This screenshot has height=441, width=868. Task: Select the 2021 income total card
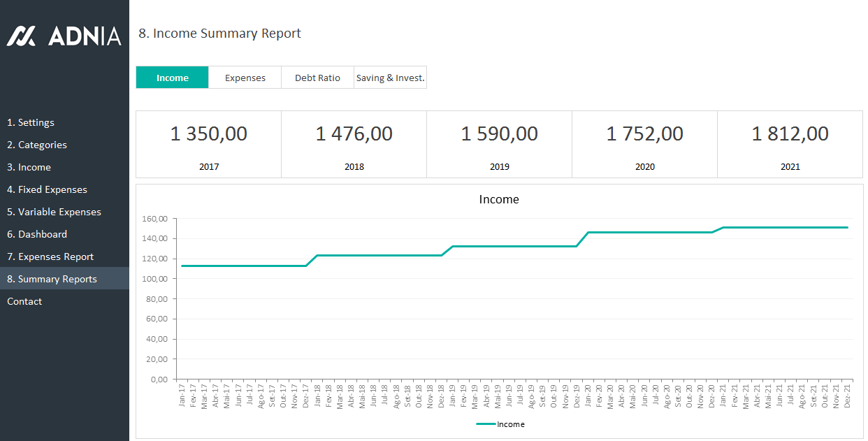point(790,143)
